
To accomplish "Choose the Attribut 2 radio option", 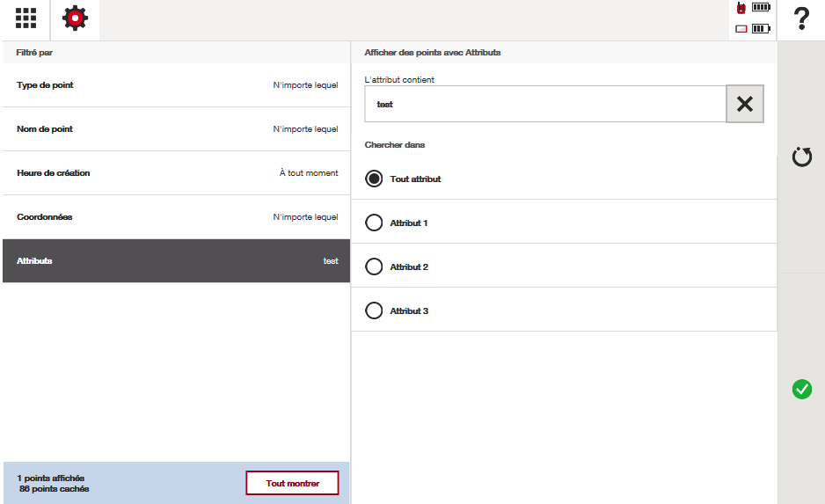I will tap(374, 267).
